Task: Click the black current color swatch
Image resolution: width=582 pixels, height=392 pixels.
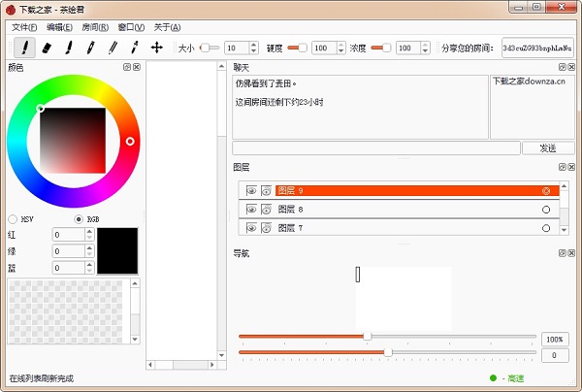Action: coord(117,250)
